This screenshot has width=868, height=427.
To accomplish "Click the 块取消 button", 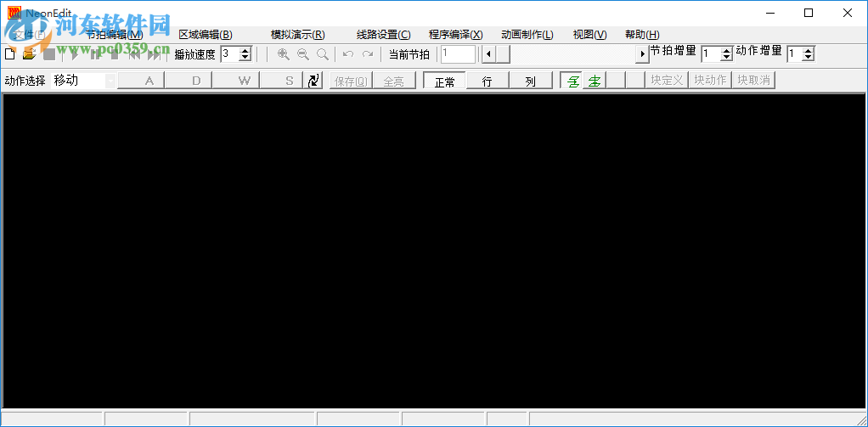I will point(753,81).
